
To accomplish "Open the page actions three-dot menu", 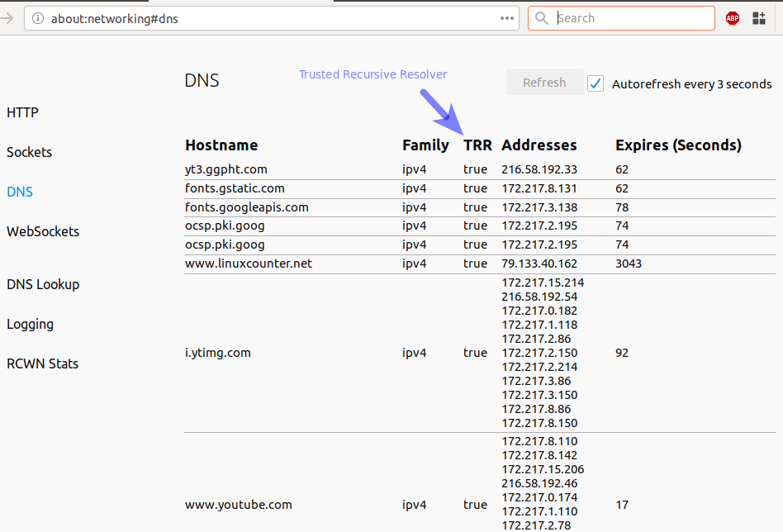I will point(506,18).
